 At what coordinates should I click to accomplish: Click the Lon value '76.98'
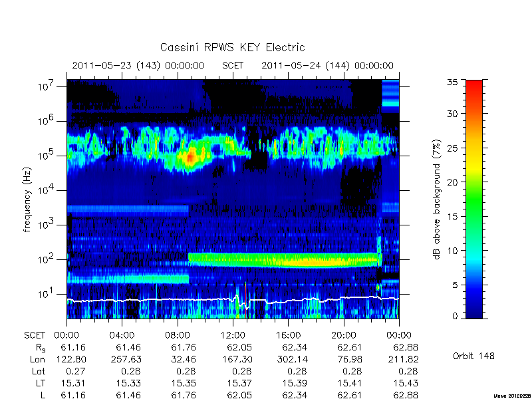[350, 359]
